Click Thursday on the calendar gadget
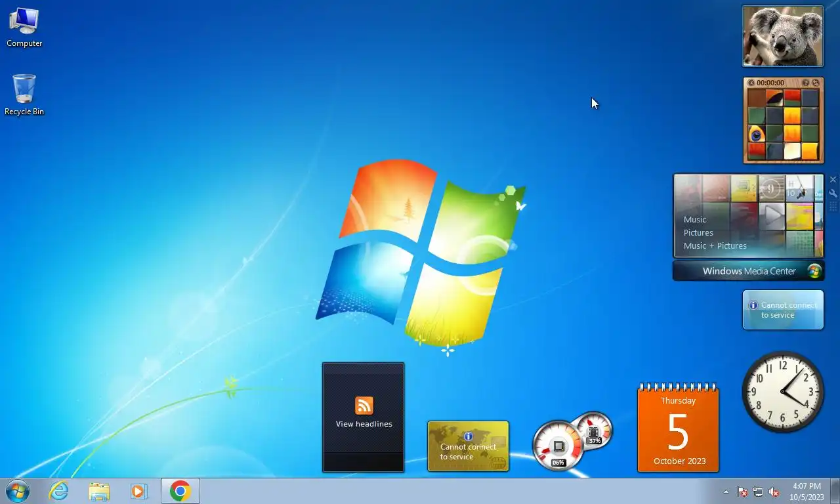The height and width of the screenshot is (504, 840). click(678, 400)
